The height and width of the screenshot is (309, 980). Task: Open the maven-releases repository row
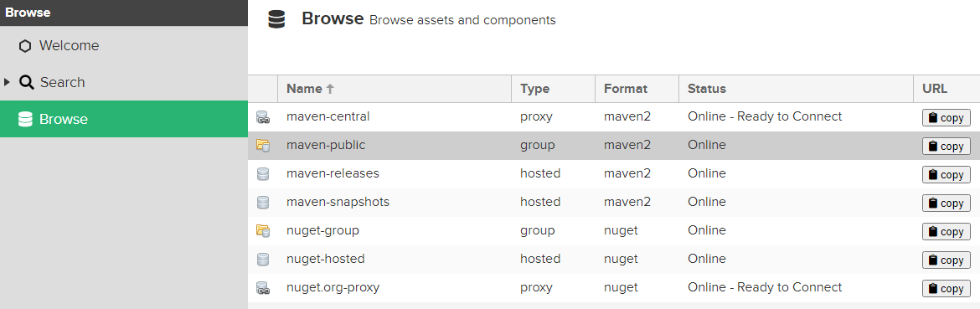coord(614,173)
